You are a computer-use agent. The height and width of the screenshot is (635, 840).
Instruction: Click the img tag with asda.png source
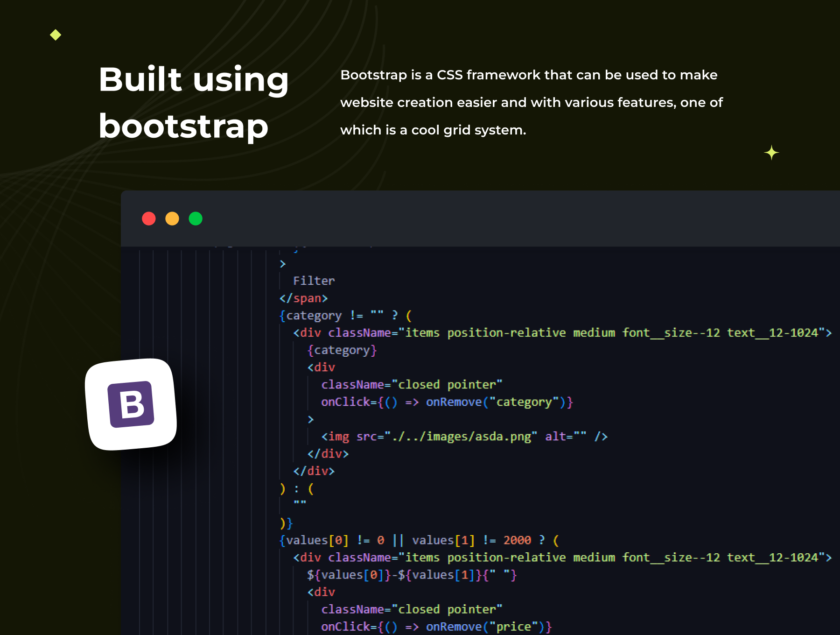click(464, 437)
